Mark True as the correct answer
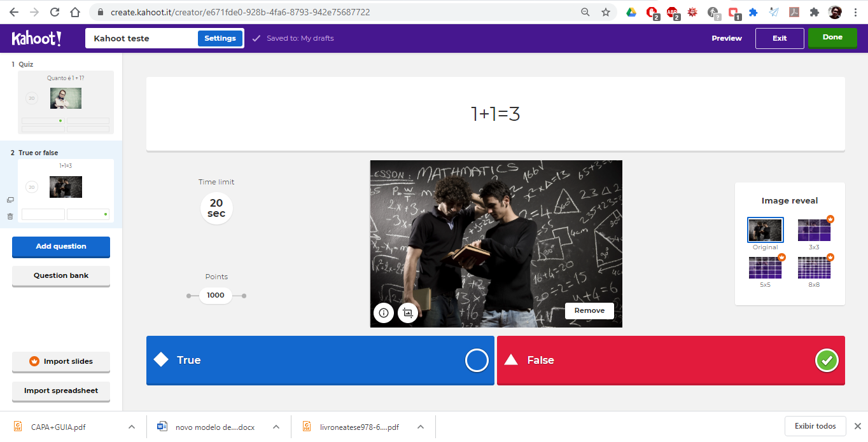Image resolution: width=868 pixels, height=442 pixels. coord(476,360)
